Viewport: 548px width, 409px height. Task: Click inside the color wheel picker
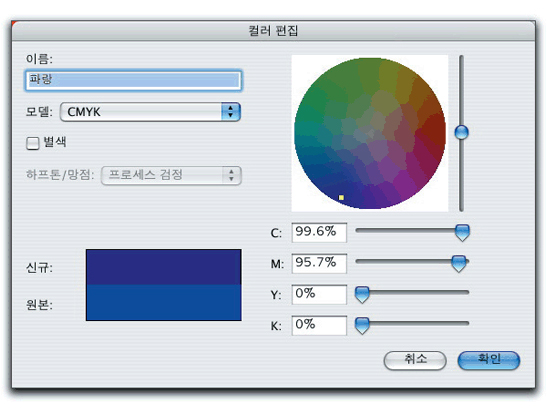point(370,133)
